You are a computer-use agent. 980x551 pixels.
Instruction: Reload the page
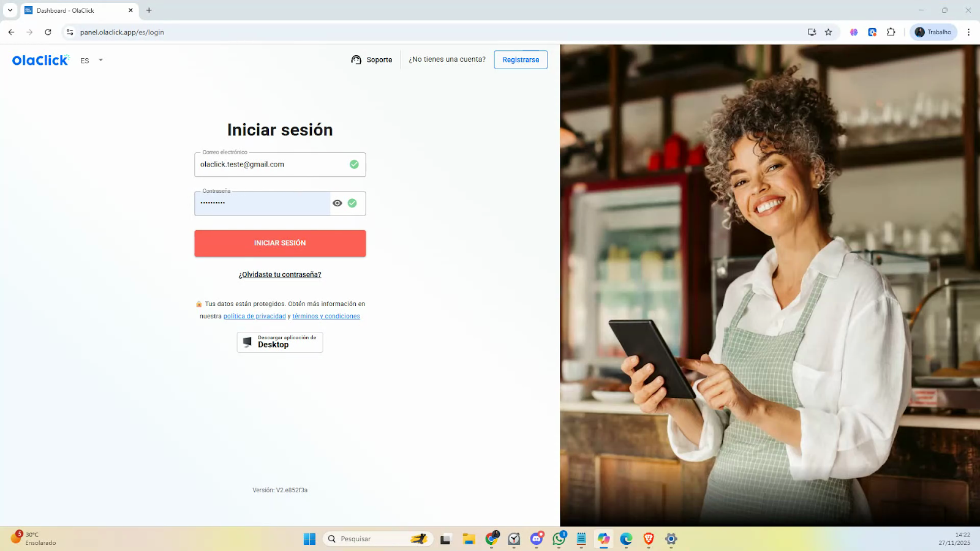(x=48, y=32)
